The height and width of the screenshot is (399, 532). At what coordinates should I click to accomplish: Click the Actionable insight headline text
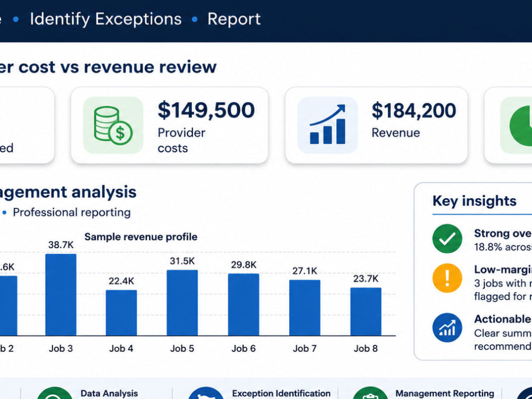[x=503, y=319]
